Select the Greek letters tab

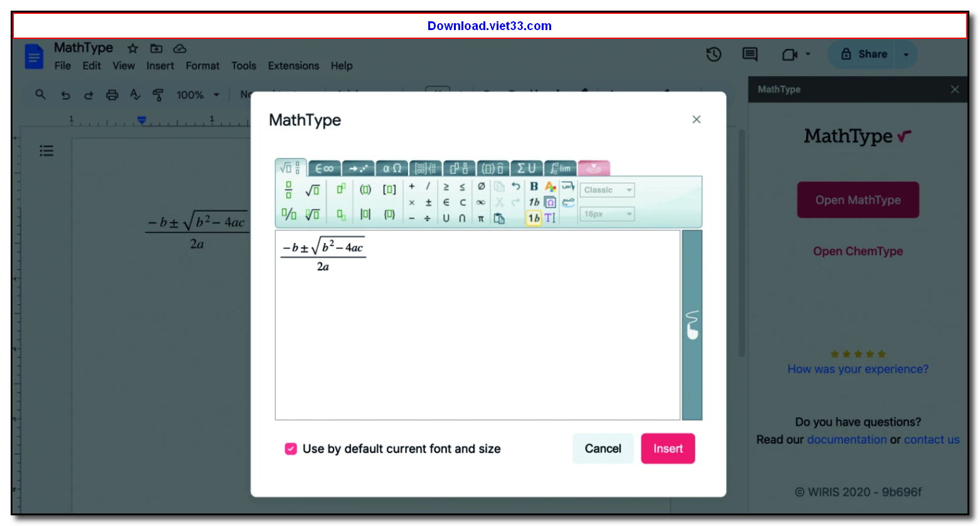point(391,168)
